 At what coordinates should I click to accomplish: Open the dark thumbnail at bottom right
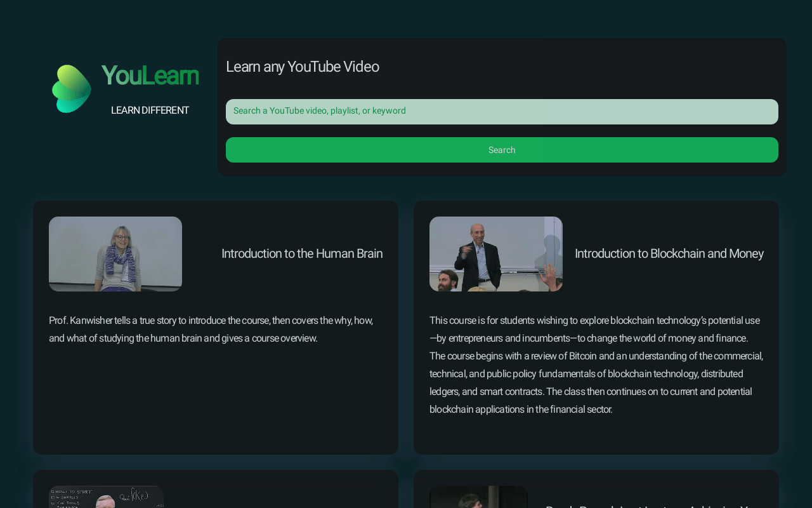pyautogui.click(x=478, y=497)
